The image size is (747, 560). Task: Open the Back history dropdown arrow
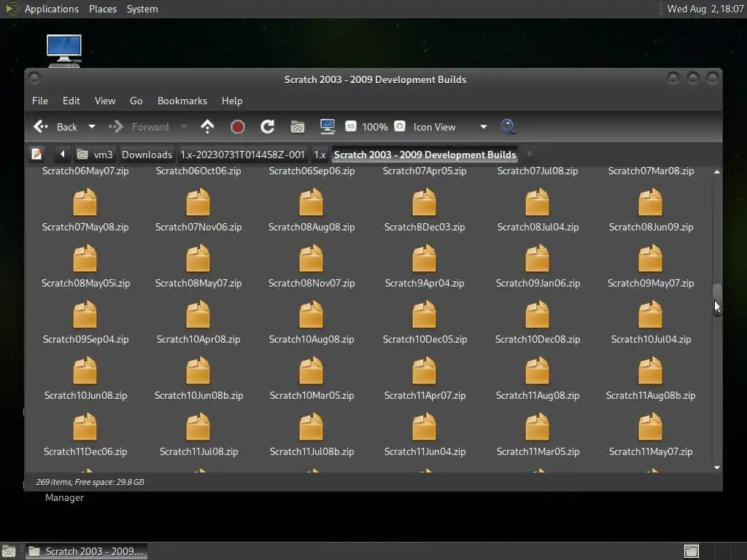point(91,127)
